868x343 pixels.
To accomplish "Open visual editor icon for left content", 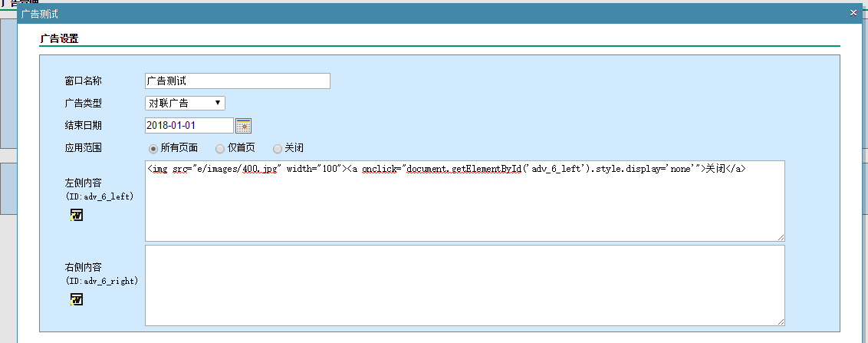I will [x=77, y=215].
